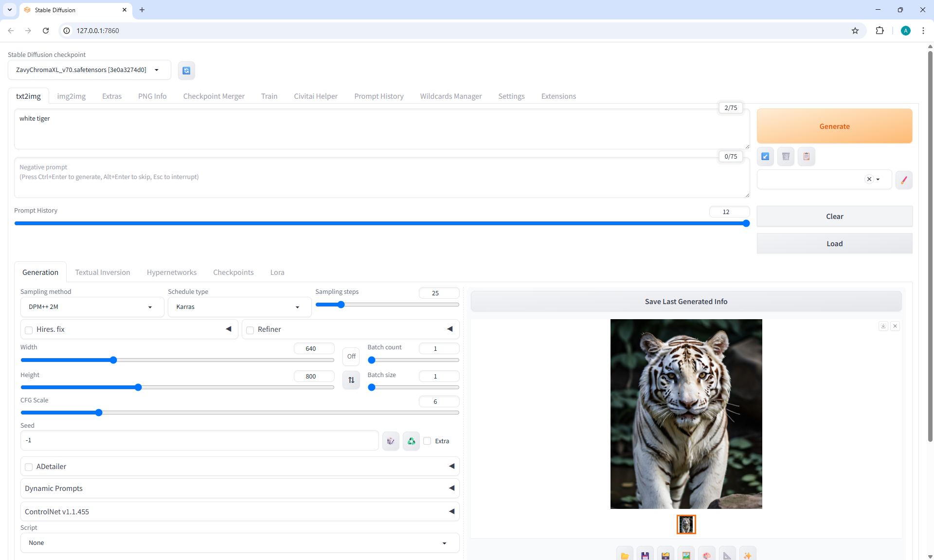Switch to the img2img tab

click(x=72, y=96)
